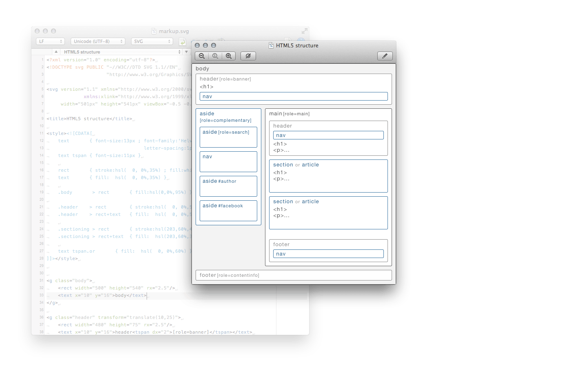Open the Unicode (UTF-8) encoding dropdown
Screen dimensions: 588x368
[x=98, y=41]
